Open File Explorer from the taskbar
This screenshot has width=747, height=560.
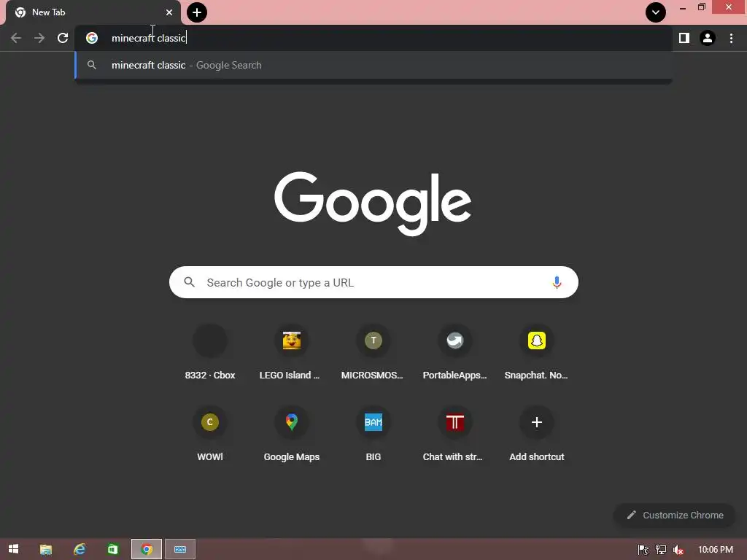[46, 549]
